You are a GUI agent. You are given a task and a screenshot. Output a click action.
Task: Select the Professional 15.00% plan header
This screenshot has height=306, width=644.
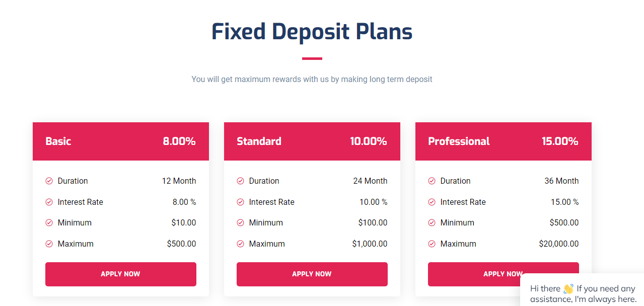[x=504, y=141]
